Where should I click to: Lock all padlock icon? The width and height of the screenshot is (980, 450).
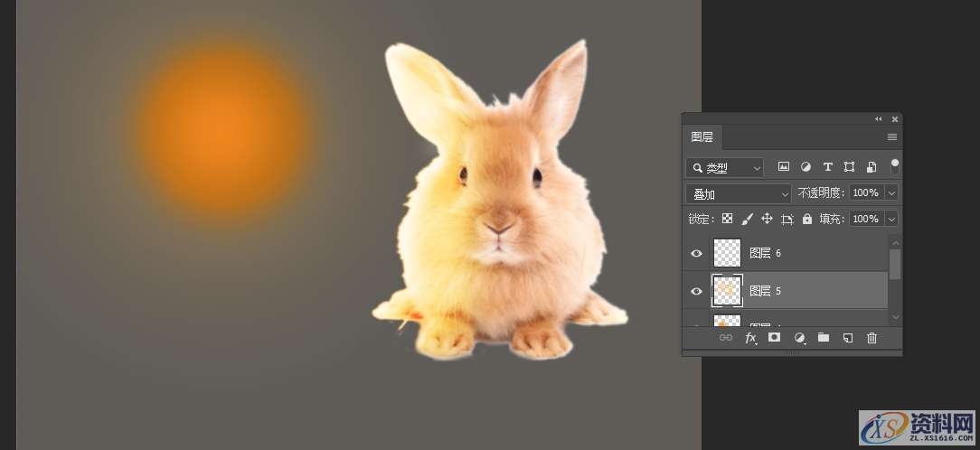click(807, 219)
